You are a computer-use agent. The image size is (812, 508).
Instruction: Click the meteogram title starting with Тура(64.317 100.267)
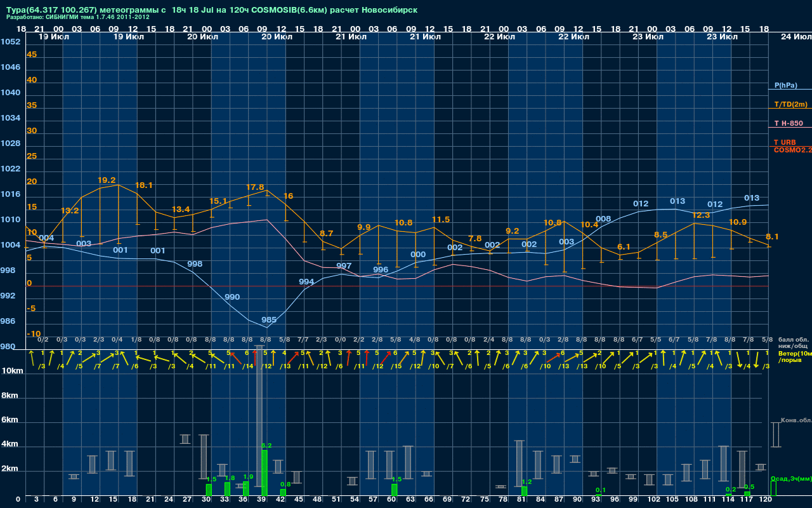(212, 10)
